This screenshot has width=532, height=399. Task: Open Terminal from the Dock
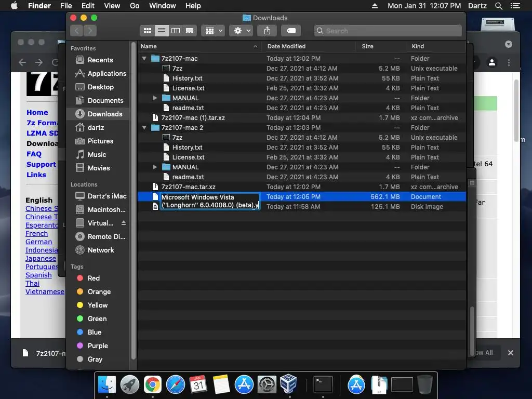[x=323, y=385]
